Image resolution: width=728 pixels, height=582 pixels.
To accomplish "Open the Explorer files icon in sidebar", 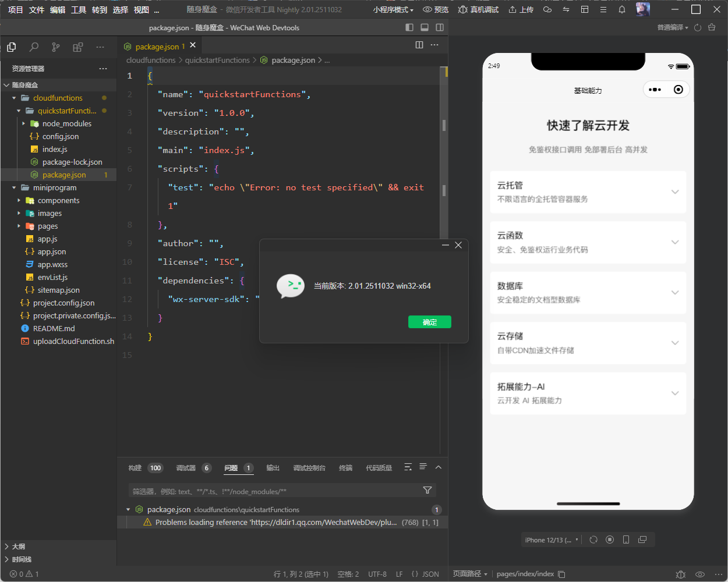I will click(x=12, y=47).
